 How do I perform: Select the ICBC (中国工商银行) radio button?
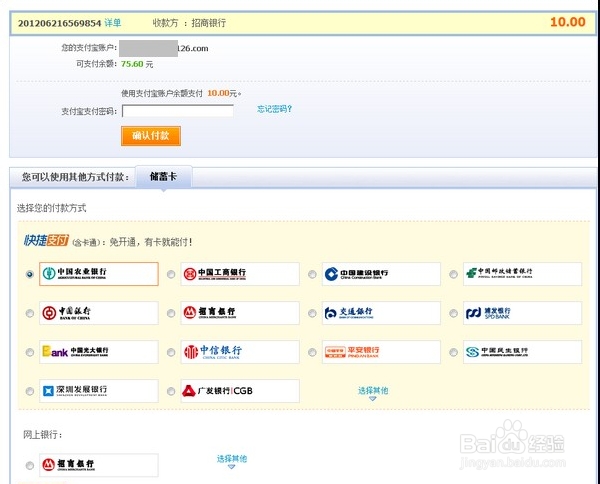pos(171,274)
